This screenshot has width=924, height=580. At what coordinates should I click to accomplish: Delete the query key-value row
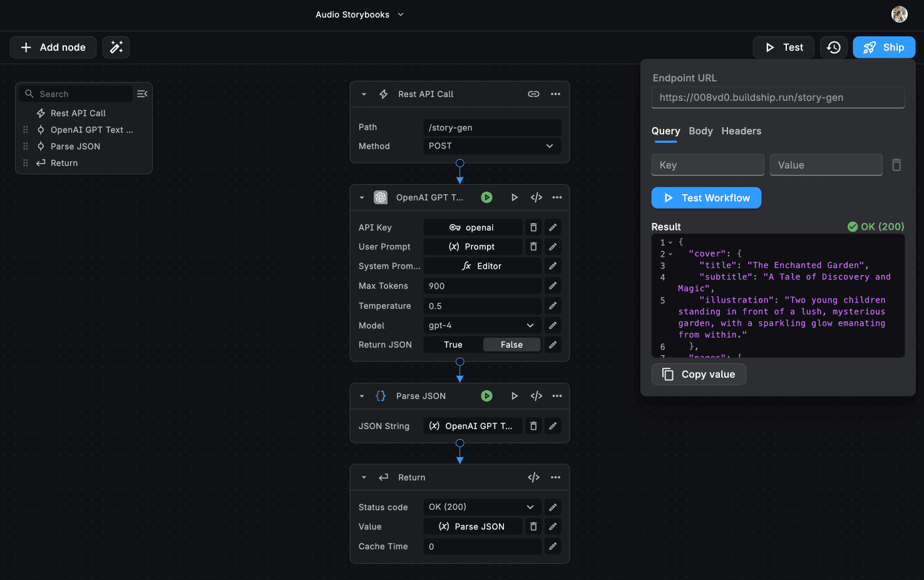896,165
